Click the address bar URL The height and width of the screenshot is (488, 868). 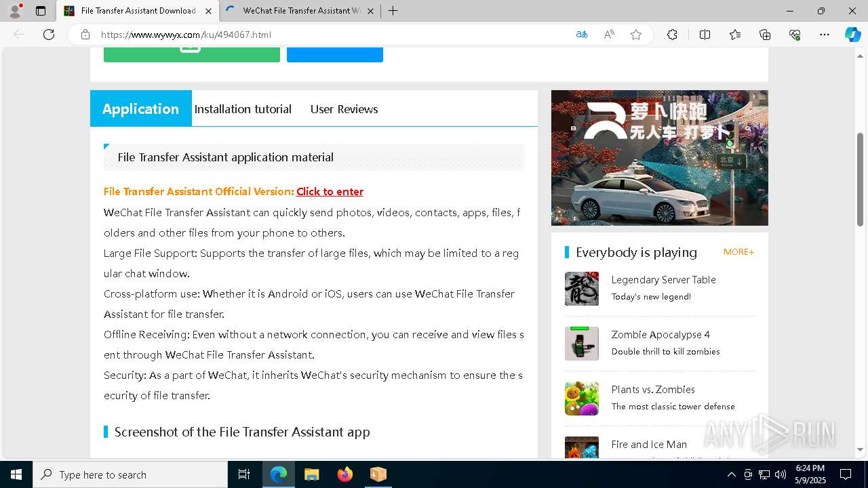click(186, 35)
